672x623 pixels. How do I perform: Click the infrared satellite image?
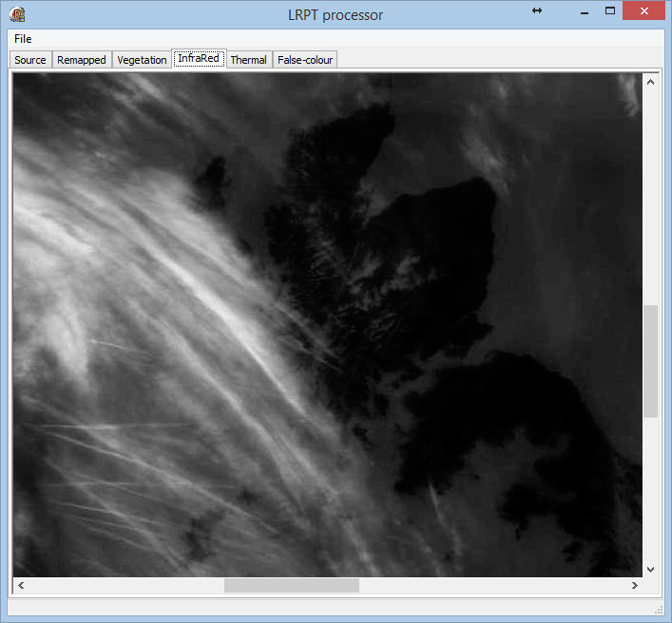(327, 324)
